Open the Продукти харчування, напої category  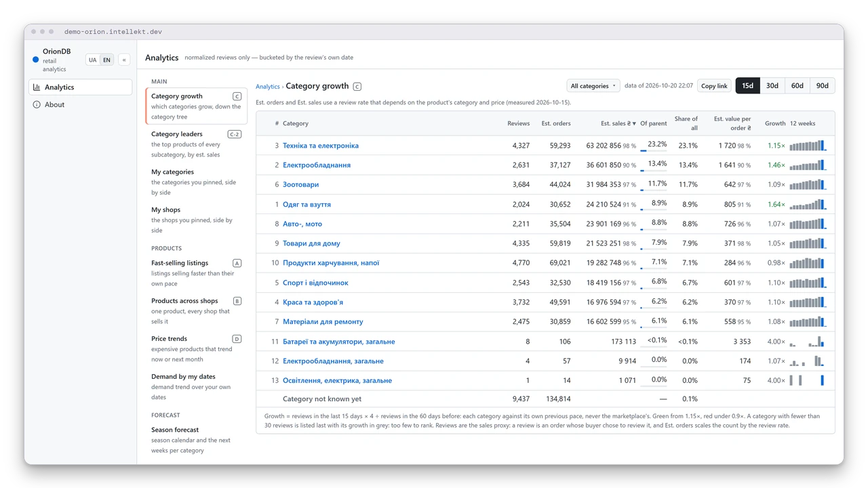tap(331, 263)
